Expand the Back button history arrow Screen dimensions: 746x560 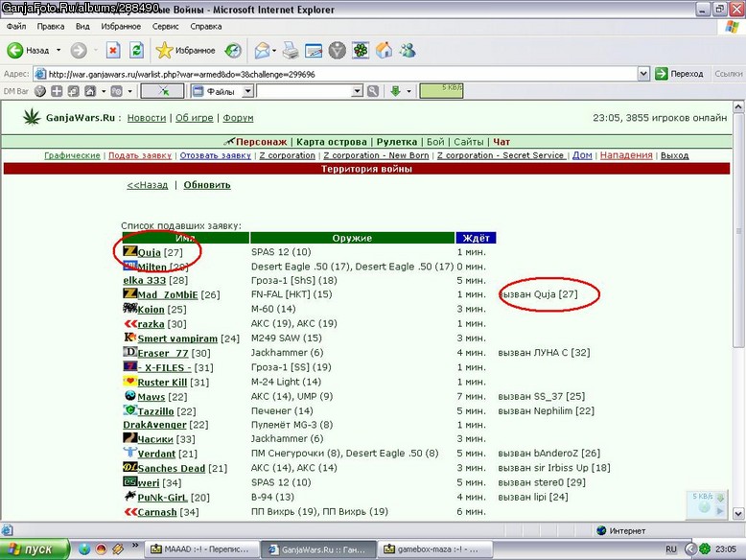point(58,50)
